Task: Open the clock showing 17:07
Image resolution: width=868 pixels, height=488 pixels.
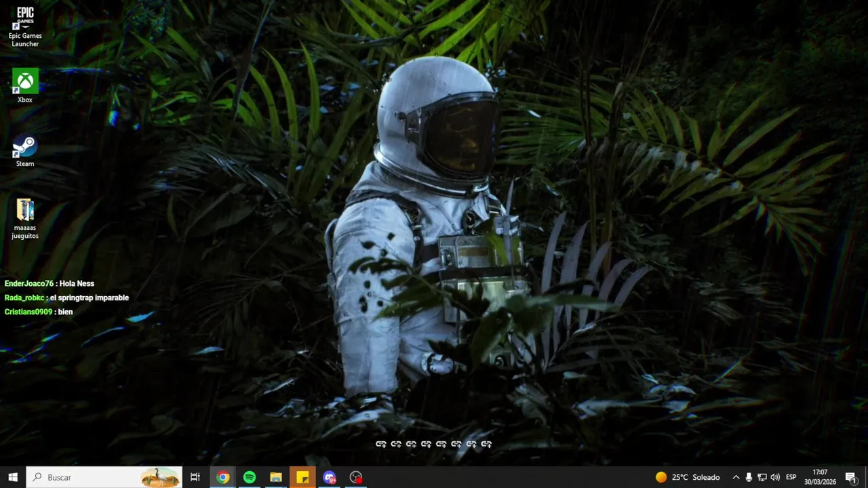Action: click(x=820, y=477)
